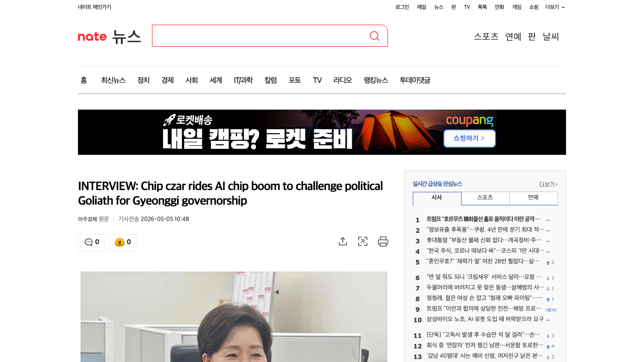Open 게임 in top bar
The width and height of the screenshot is (644, 362).
(x=517, y=7)
